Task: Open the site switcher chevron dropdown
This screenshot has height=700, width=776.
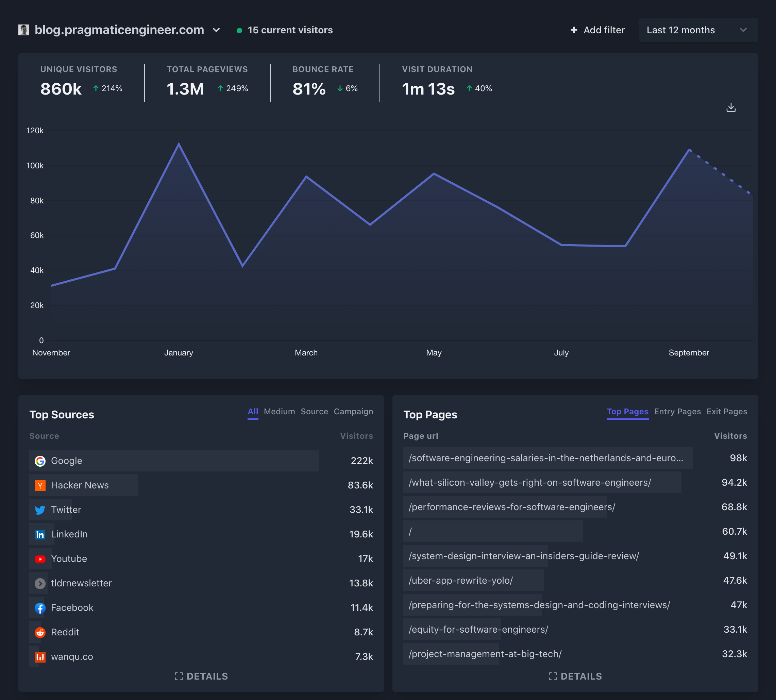Action: (217, 30)
